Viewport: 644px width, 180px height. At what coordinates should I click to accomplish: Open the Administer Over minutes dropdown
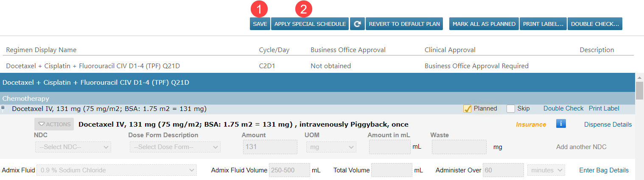546,170
